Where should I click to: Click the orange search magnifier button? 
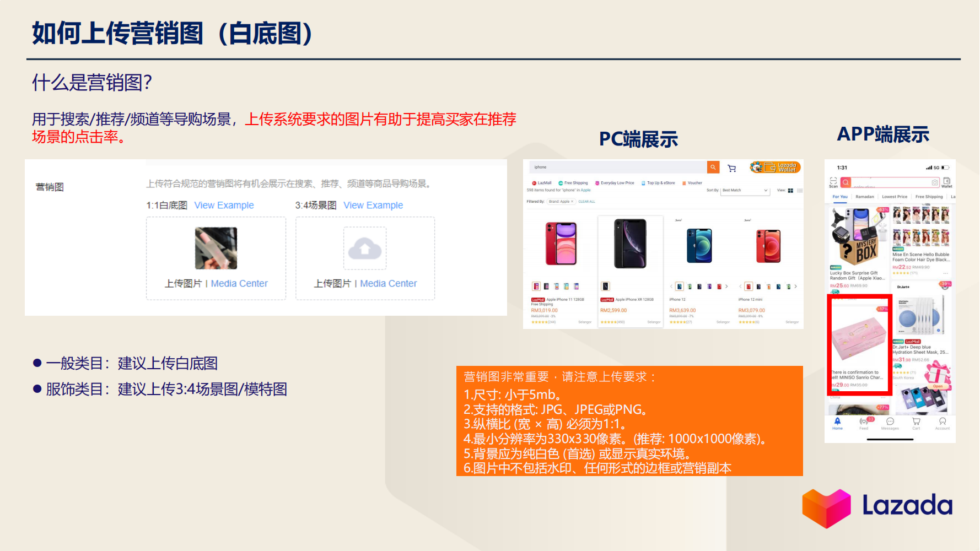coord(713,167)
